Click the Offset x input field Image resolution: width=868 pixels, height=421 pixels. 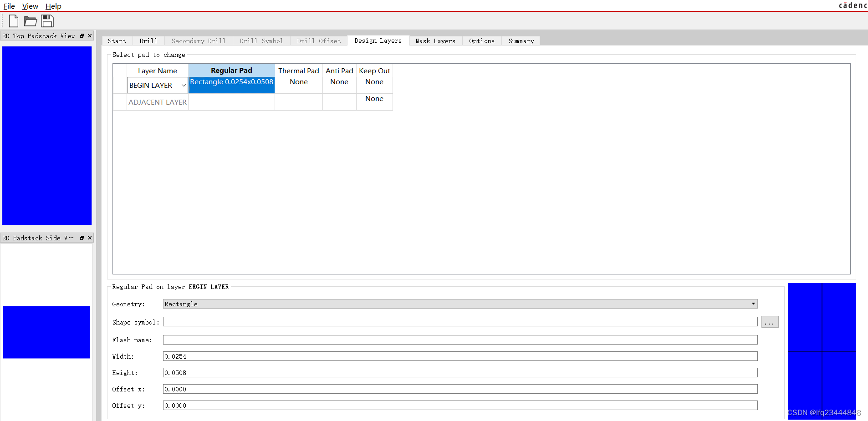click(460, 389)
